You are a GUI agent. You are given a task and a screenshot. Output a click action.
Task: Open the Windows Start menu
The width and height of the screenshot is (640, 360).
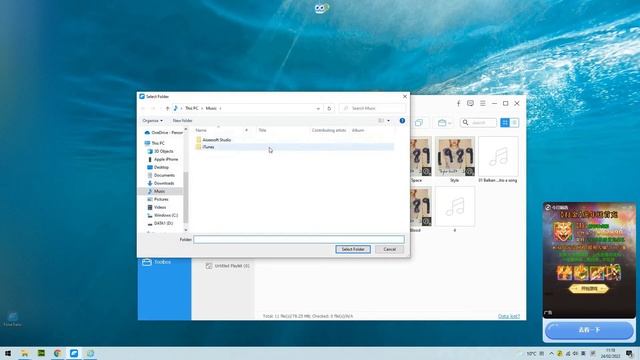(x=8, y=353)
